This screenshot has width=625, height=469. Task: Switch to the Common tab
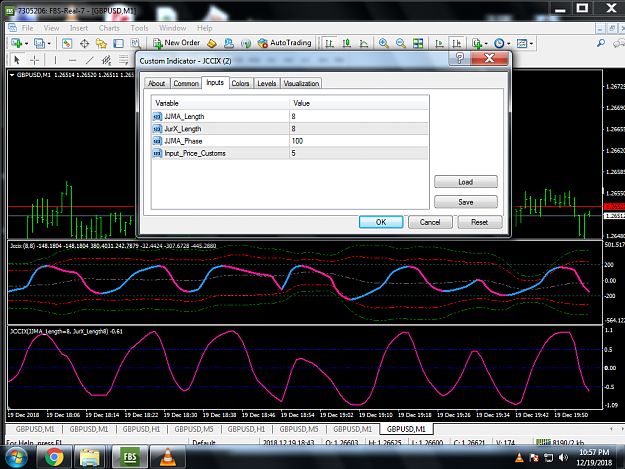[186, 83]
